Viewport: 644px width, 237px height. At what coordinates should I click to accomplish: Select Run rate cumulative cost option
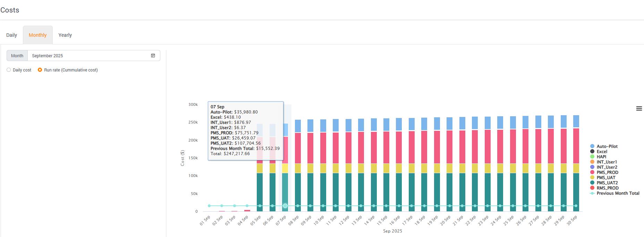(x=40, y=70)
